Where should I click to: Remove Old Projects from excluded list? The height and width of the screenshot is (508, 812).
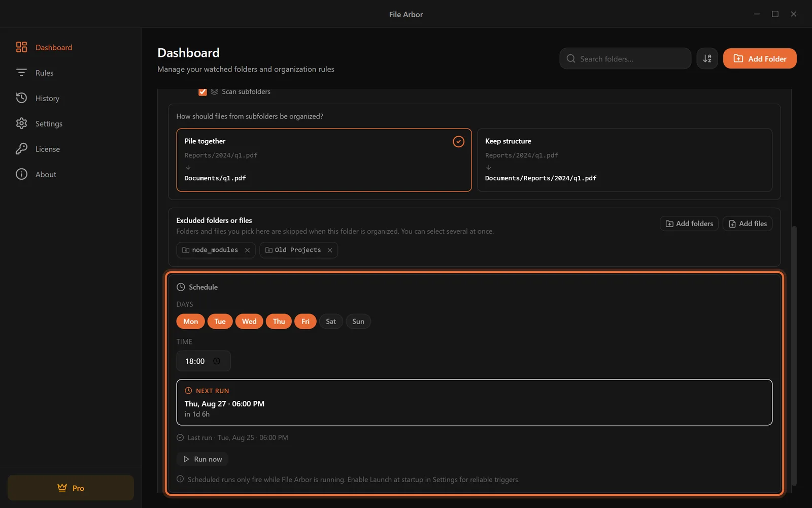coord(330,250)
